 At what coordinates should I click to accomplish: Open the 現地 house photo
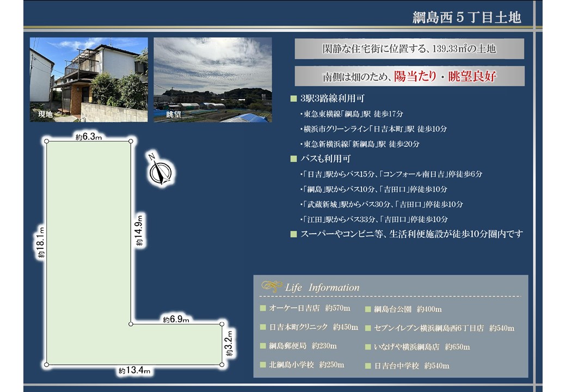click(x=89, y=79)
